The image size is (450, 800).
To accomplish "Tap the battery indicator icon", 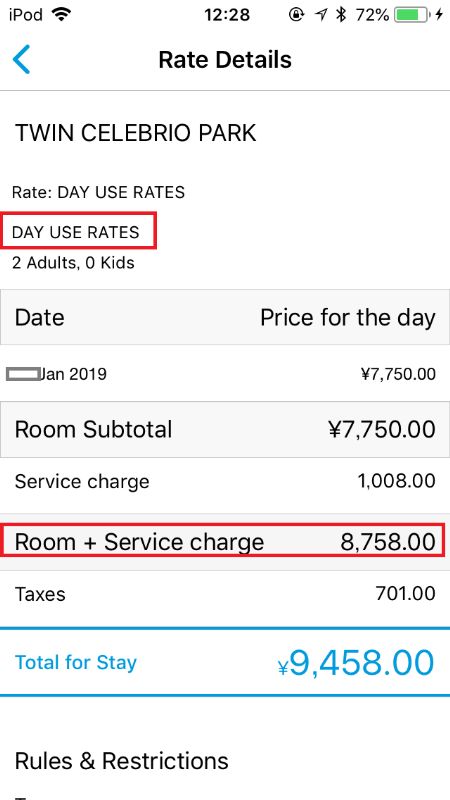I will pos(412,15).
